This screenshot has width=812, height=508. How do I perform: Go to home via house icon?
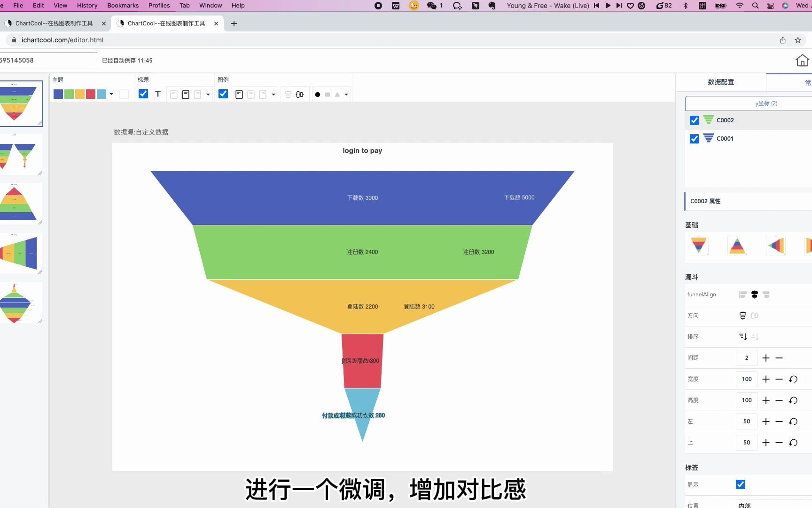(802, 60)
